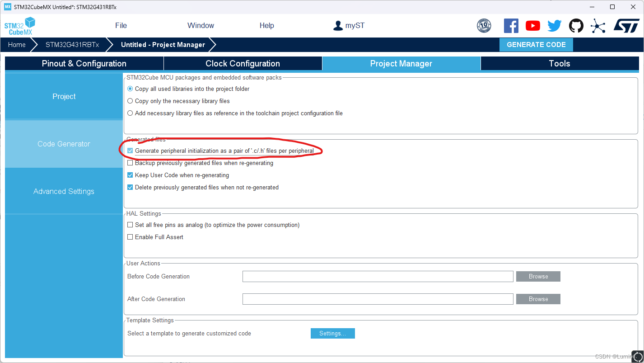
Task: Open the File menu
Action: (x=121, y=26)
